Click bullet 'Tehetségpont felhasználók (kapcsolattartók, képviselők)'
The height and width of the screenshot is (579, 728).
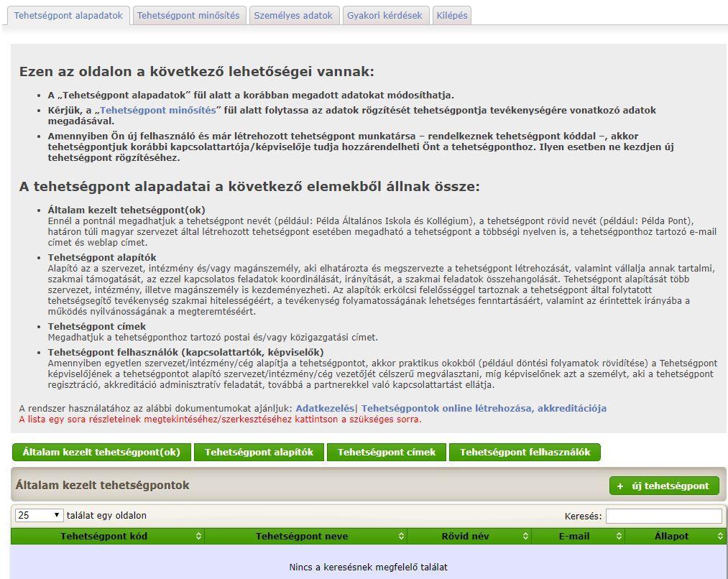coord(185,352)
